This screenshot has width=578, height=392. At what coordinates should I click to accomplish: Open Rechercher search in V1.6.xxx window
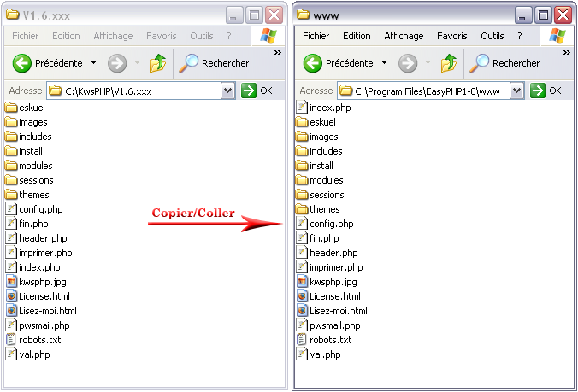[x=214, y=63]
